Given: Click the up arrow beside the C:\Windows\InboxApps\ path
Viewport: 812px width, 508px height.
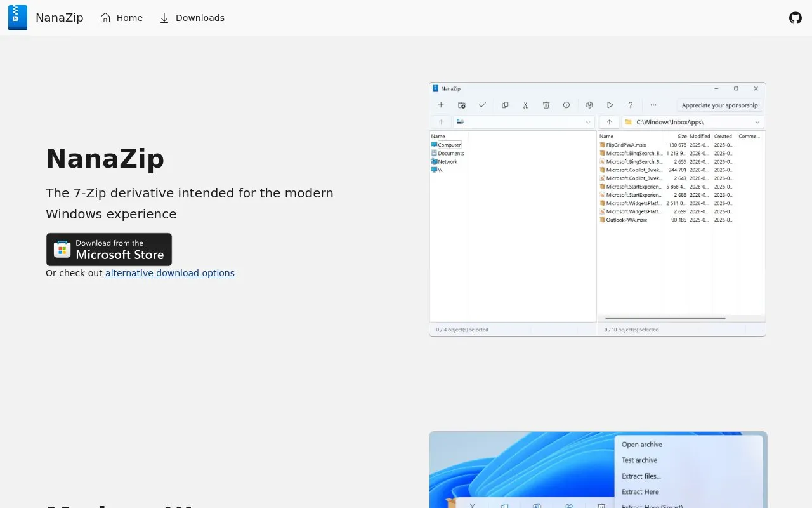Looking at the screenshot, I should 609,122.
